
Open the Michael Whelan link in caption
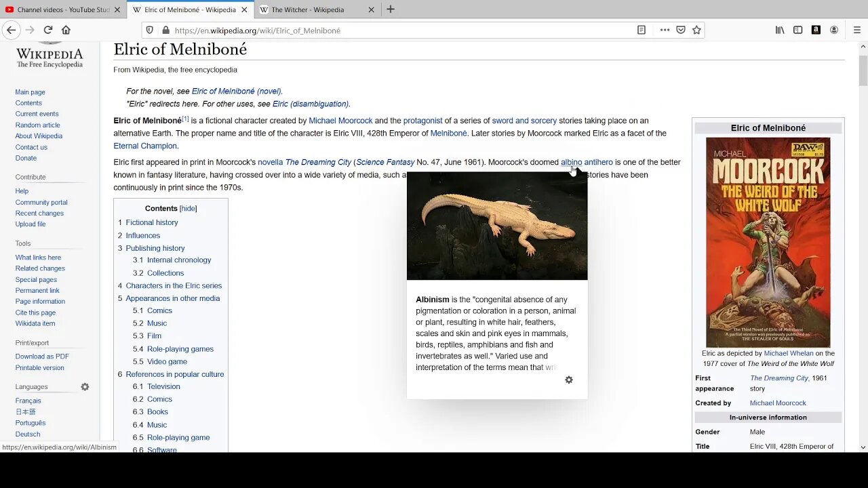click(x=789, y=354)
